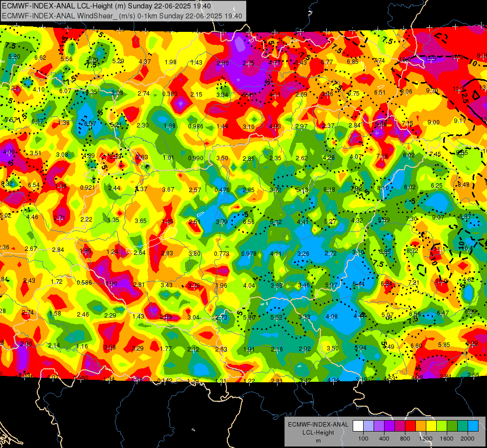
Task: Click the legend label 1600
Action: (447, 439)
